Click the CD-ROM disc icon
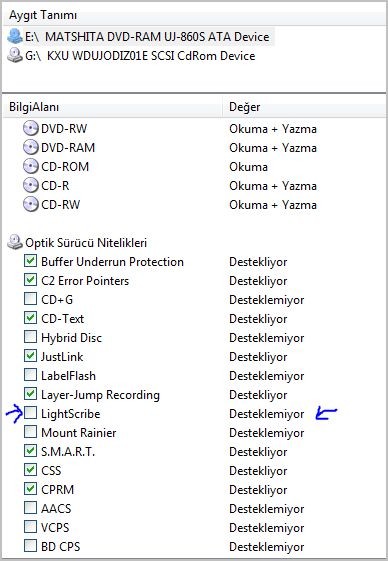Viewport: 388px width, 561px height. [x=30, y=166]
